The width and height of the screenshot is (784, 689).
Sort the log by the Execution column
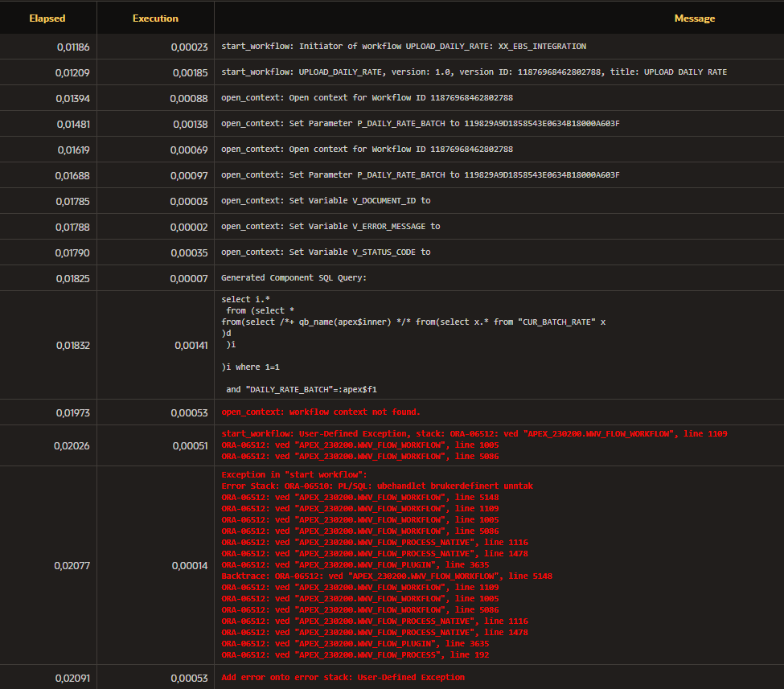[x=155, y=18]
